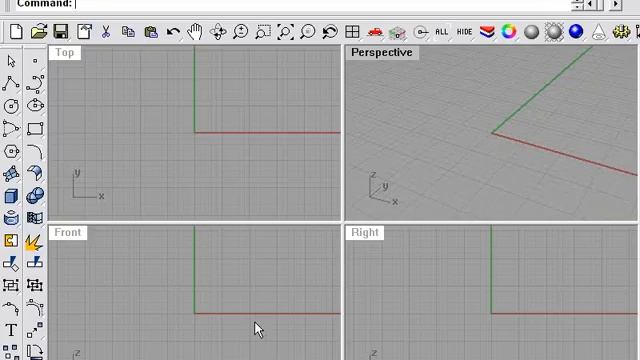Paste from clipboard using the Paste icon
This screenshot has height=360, width=640.
click(151, 31)
